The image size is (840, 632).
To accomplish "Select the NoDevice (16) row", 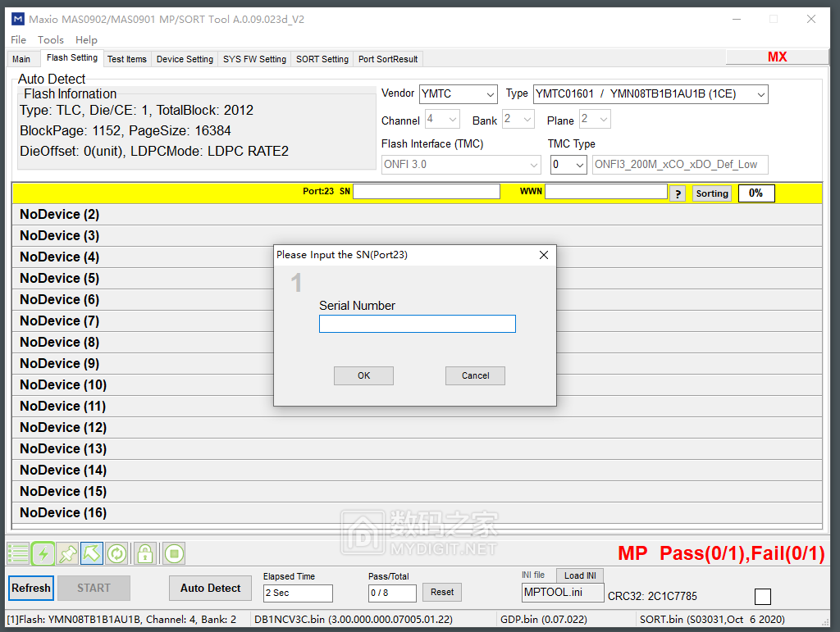I will tap(417, 512).
